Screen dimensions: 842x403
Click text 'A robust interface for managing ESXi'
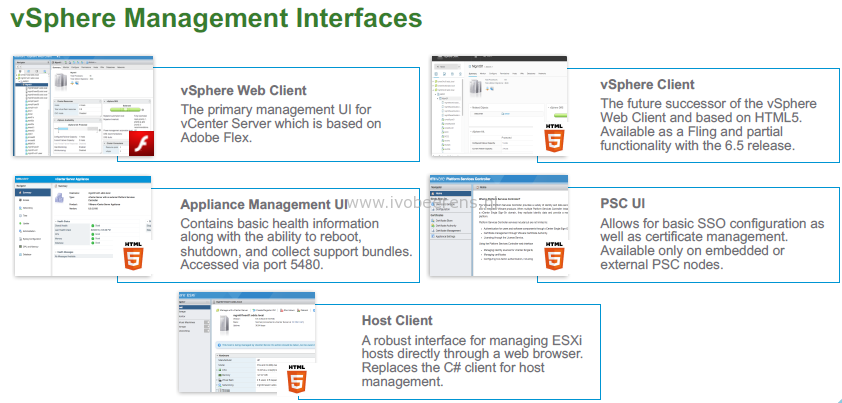pyautogui.click(x=472, y=341)
